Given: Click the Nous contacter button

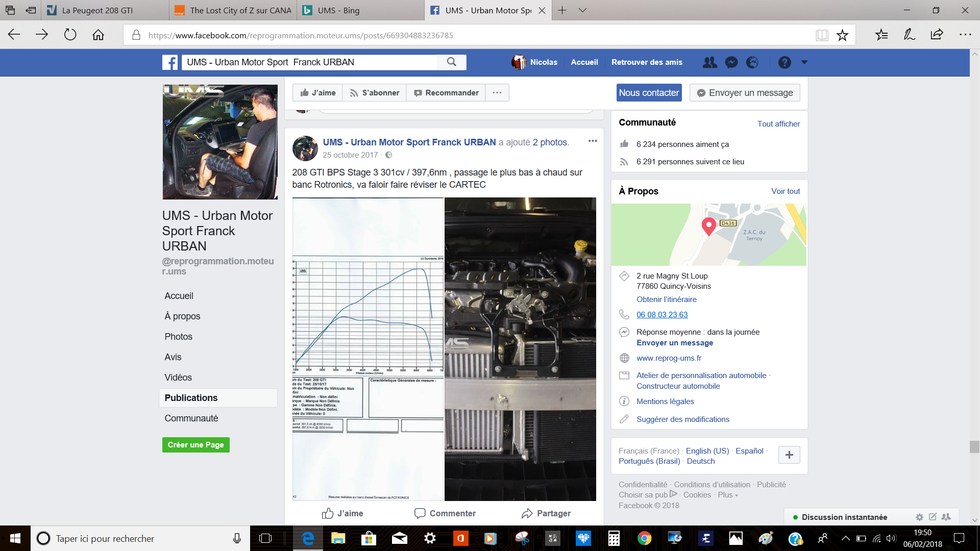Looking at the screenshot, I should tap(649, 93).
